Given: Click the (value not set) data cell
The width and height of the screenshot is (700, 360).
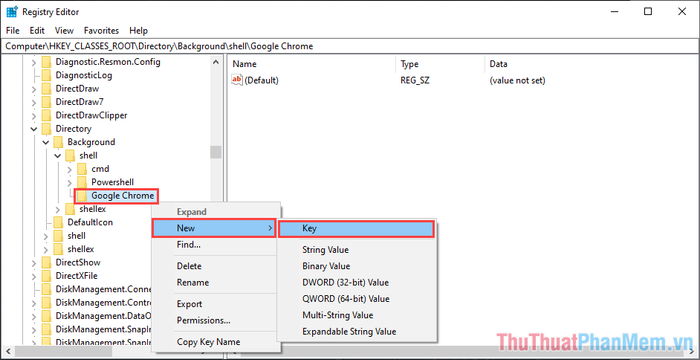Looking at the screenshot, I should click(x=517, y=80).
